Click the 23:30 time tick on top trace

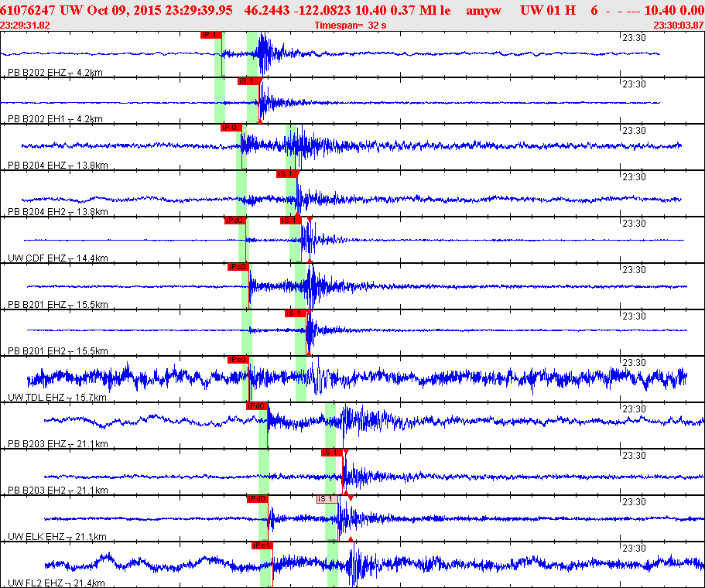(x=634, y=37)
